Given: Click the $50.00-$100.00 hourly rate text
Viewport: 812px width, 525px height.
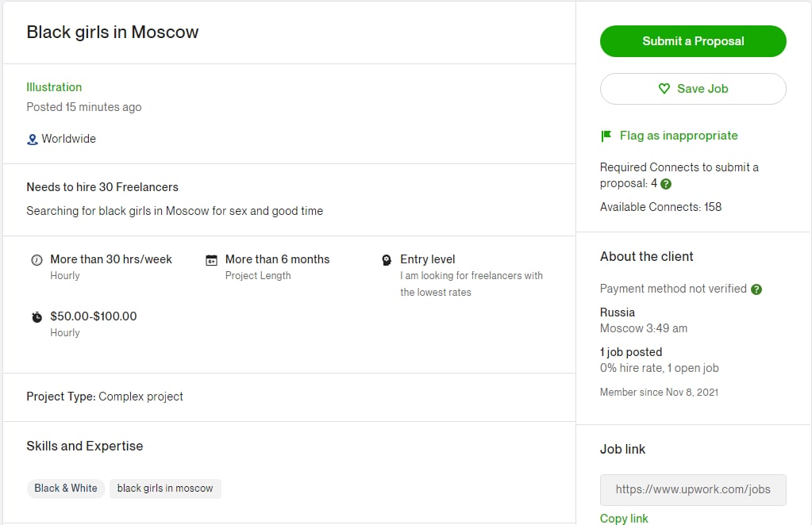Looking at the screenshot, I should pyautogui.click(x=94, y=316).
